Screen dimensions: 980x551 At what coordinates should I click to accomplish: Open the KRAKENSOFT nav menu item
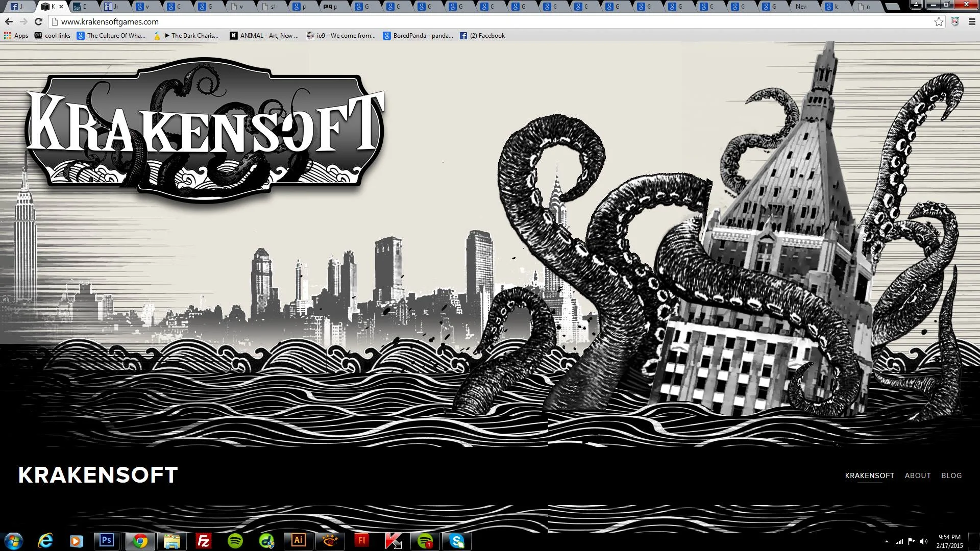pos(869,475)
